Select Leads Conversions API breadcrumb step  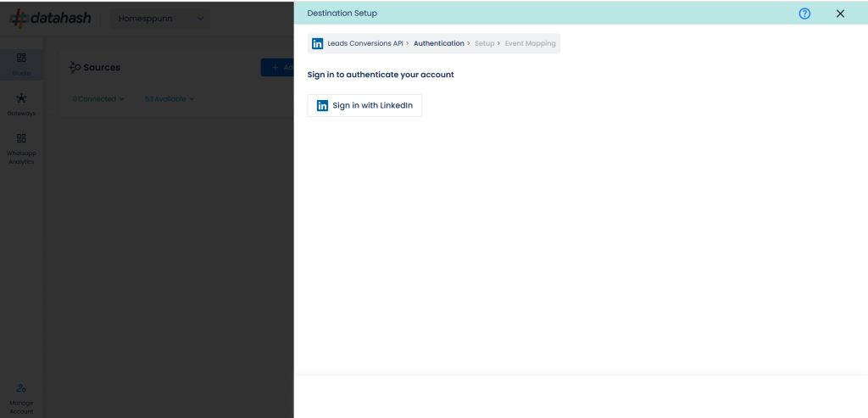(365, 44)
